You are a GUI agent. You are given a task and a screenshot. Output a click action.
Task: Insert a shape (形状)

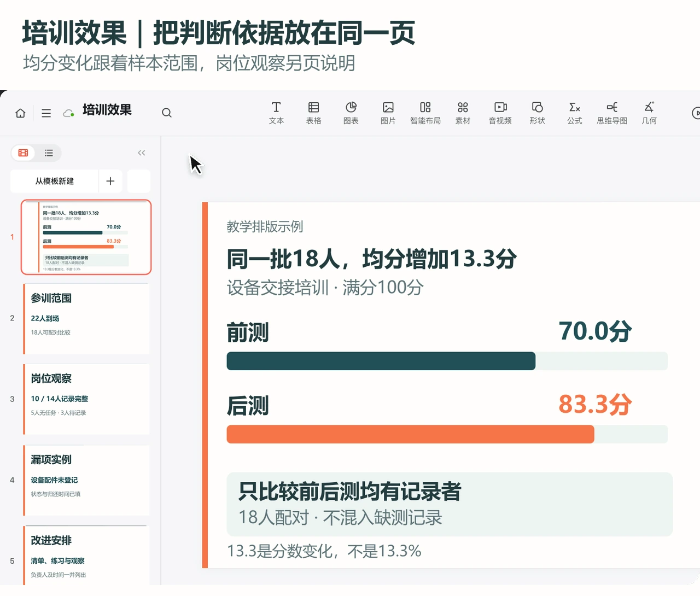pyautogui.click(x=538, y=113)
